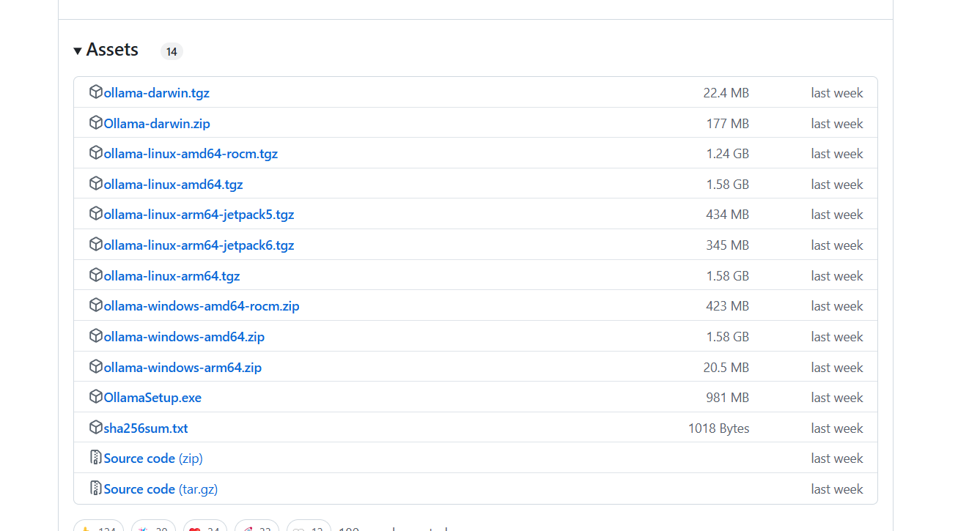This screenshot has width=980, height=531.
Task: Download ollama-darwin.tgz asset
Action: coord(157,93)
